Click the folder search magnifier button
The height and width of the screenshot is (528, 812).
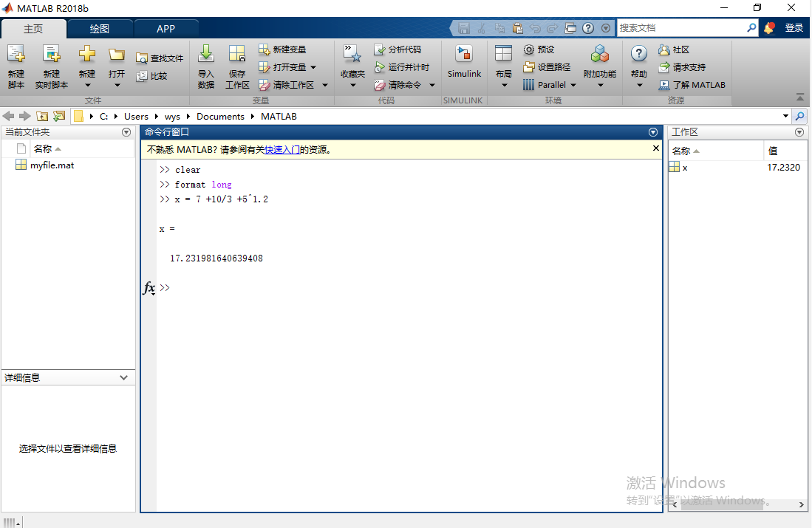pyautogui.click(x=800, y=116)
